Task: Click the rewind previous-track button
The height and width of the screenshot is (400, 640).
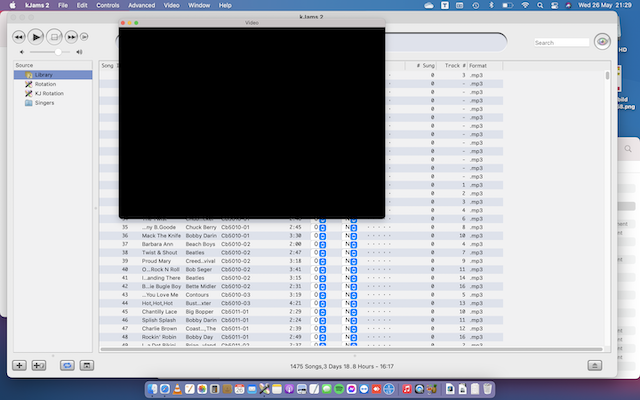Action: pos(19,37)
